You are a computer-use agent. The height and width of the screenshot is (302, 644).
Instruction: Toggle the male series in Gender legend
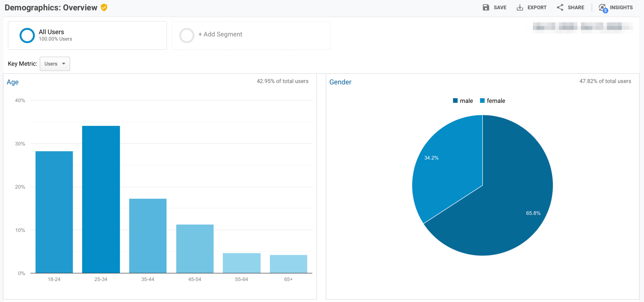coord(463,101)
